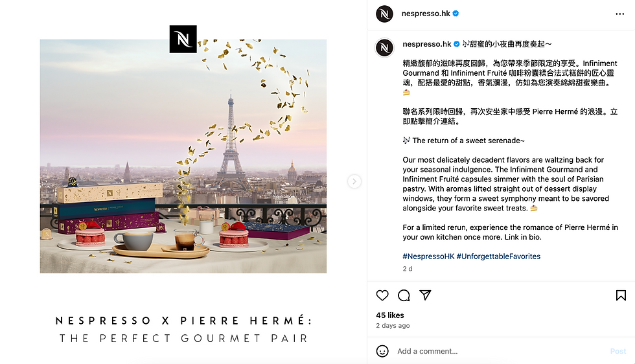Click the Add a comment field
This screenshot has height=364, width=635.
500,351
